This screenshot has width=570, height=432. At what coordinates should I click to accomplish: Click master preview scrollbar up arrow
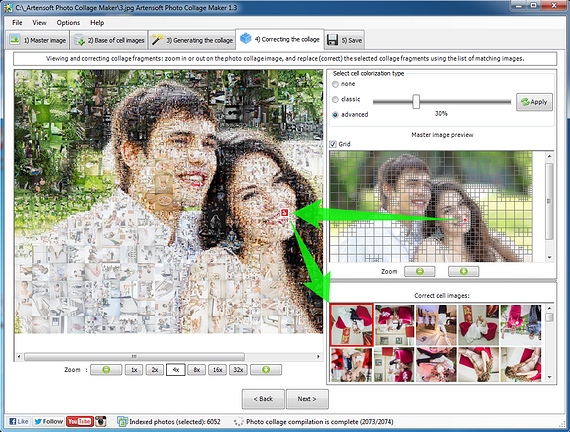pyautogui.click(x=549, y=156)
